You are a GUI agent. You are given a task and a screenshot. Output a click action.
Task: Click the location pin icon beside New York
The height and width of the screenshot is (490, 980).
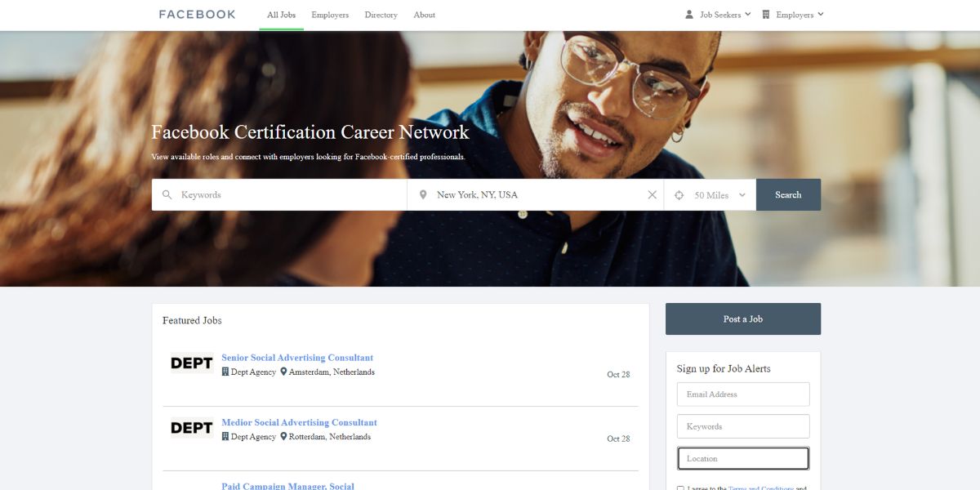(x=423, y=195)
